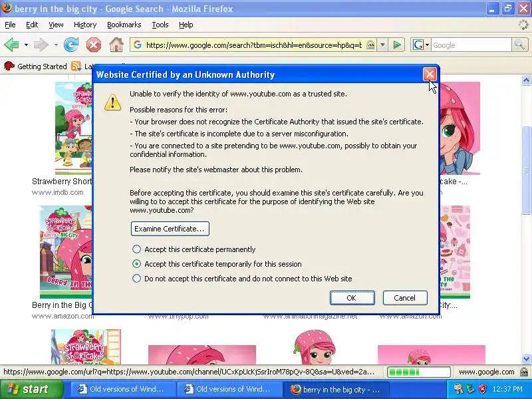Open the Tools menu
The width and height of the screenshot is (532, 399).
pyautogui.click(x=160, y=25)
